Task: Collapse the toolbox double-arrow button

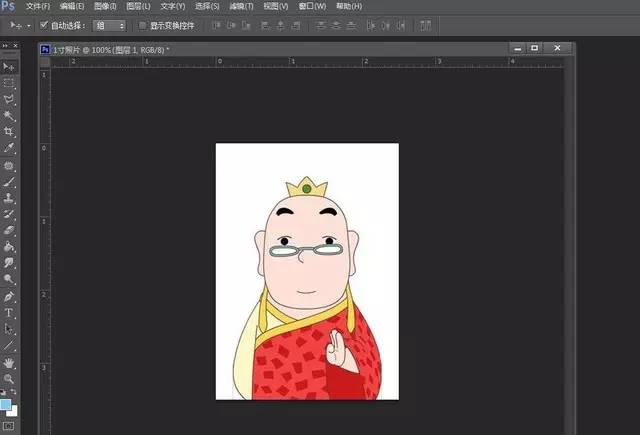Action: (x=4, y=46)
